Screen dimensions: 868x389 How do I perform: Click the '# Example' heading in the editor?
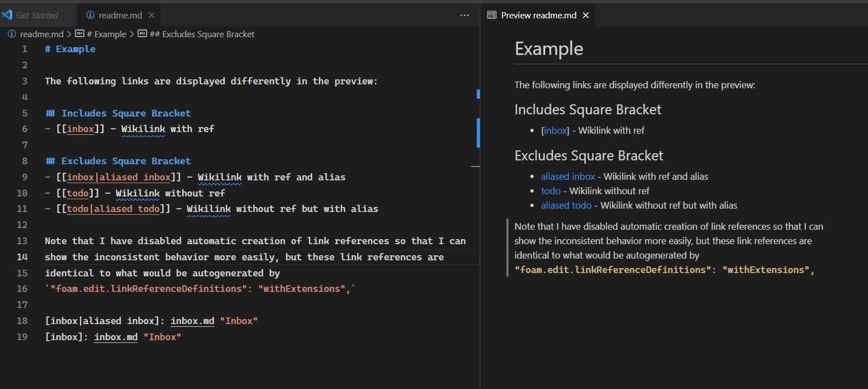pos(71,49)
